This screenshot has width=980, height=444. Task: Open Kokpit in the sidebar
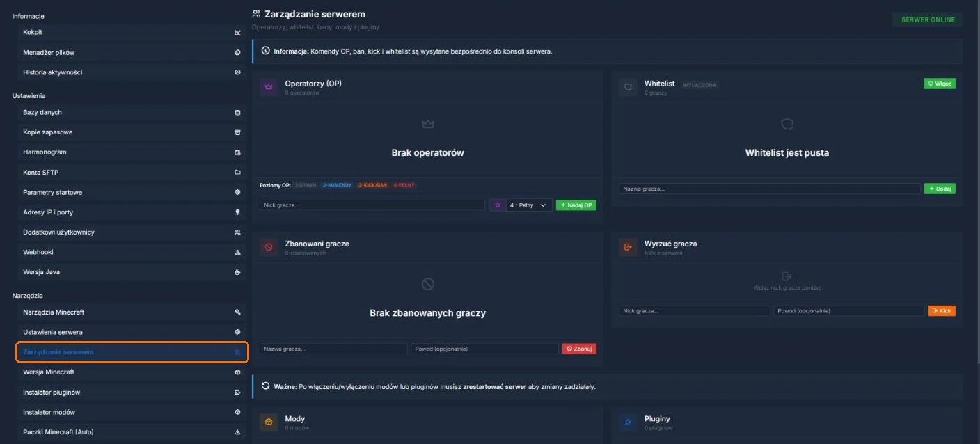click(132, 32)
